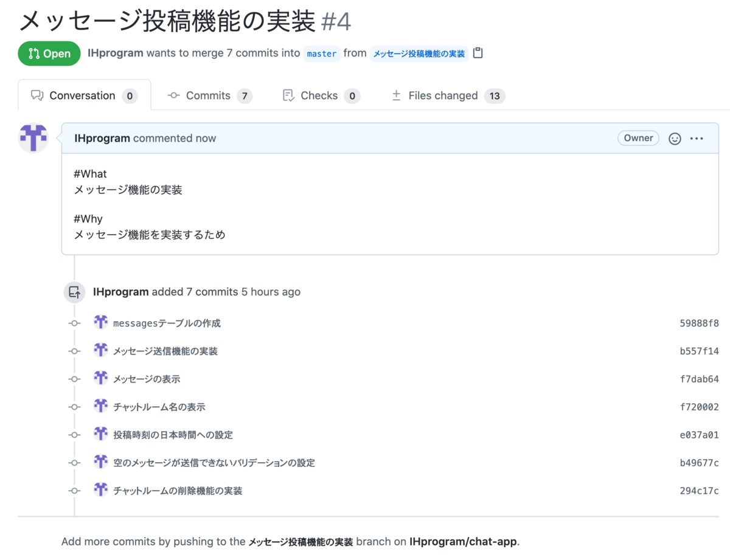Click the pull request title text
The image size is (730, 560).
[167, 21]
